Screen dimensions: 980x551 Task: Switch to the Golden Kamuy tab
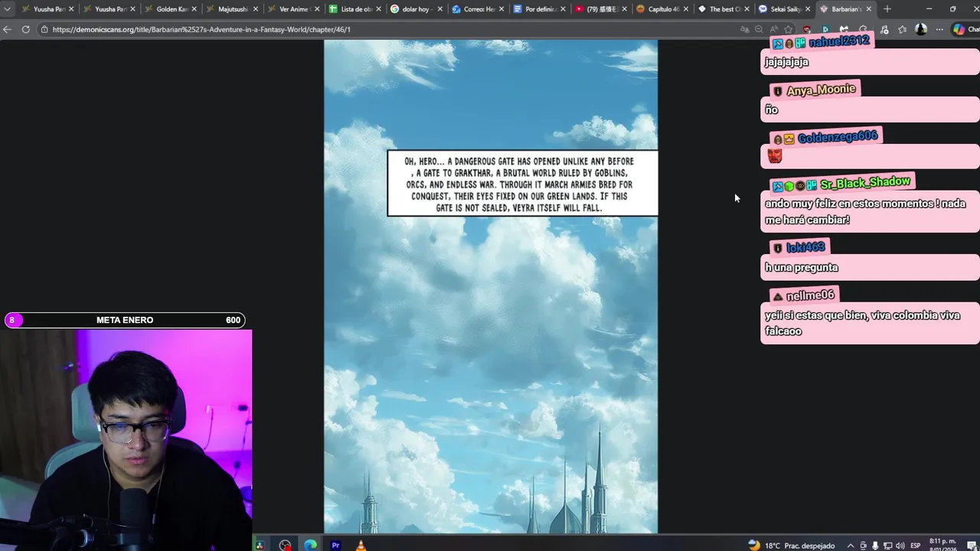172,9
